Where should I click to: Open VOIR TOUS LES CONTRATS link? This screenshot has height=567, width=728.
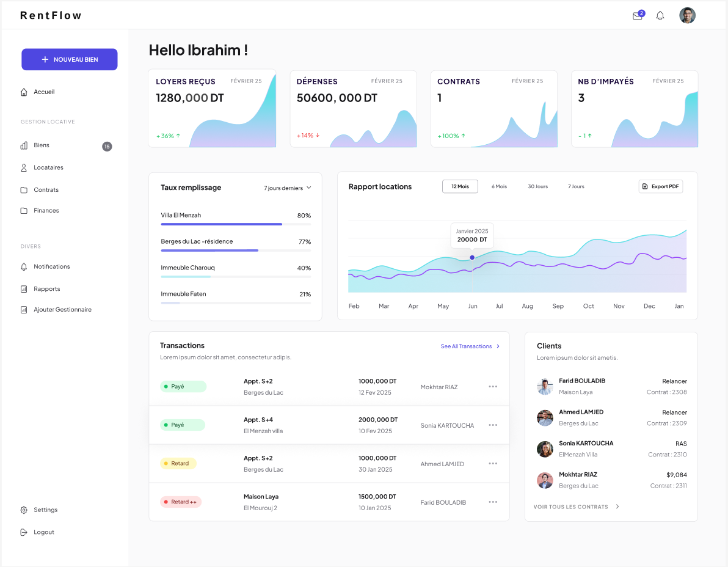[570, 507]
